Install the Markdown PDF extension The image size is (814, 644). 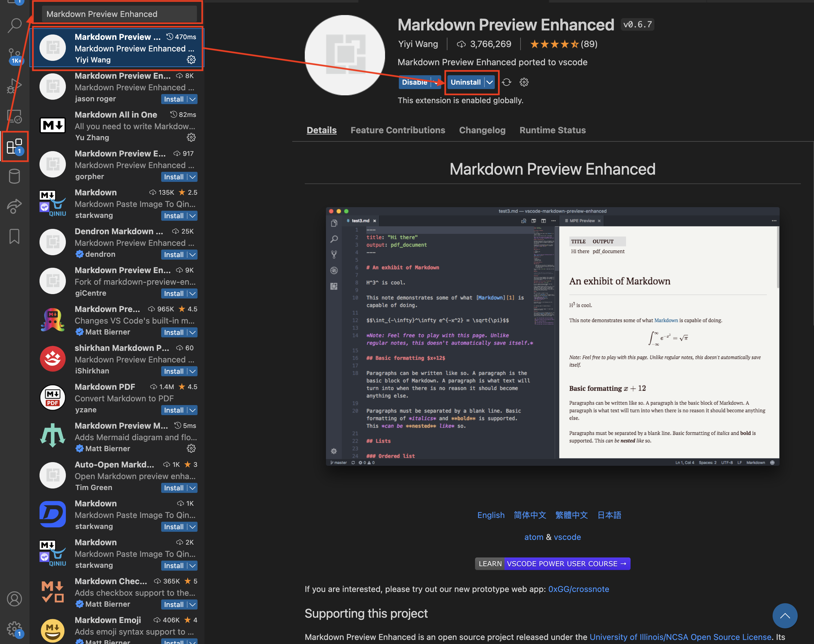pyautogui.click(x=174, y=410)
